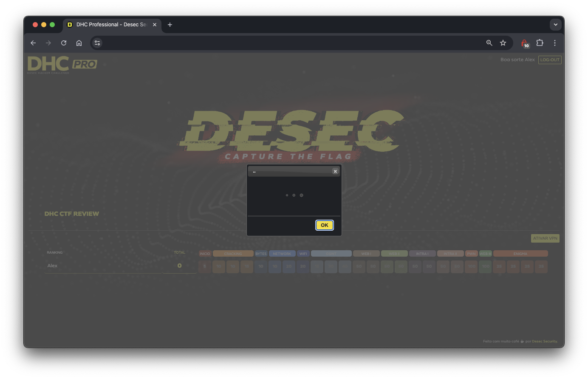
Task: Click the 'TOTAL' column header
Action: pyautogui.click(x=180, y=252)
